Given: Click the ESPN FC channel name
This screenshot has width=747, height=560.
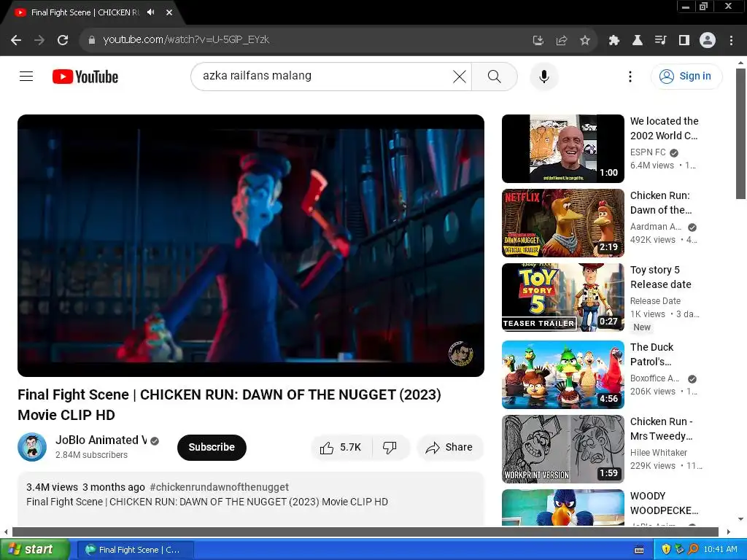Looking at the screenshot, I should point(648,152).
